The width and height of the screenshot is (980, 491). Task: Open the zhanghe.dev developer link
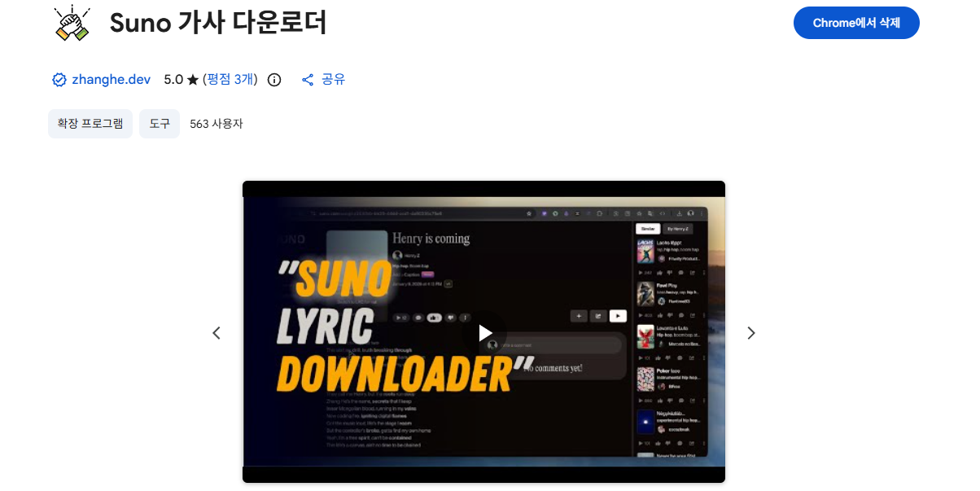click(111, 79)
